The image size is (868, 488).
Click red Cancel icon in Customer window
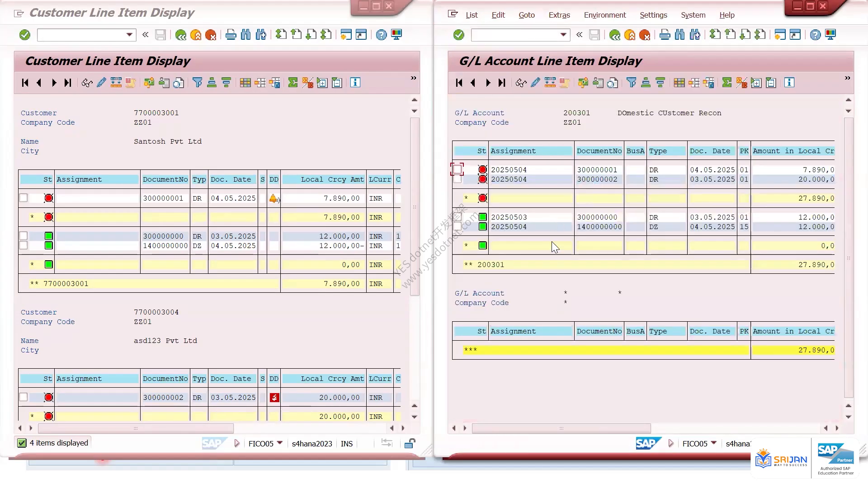point(211,35)
